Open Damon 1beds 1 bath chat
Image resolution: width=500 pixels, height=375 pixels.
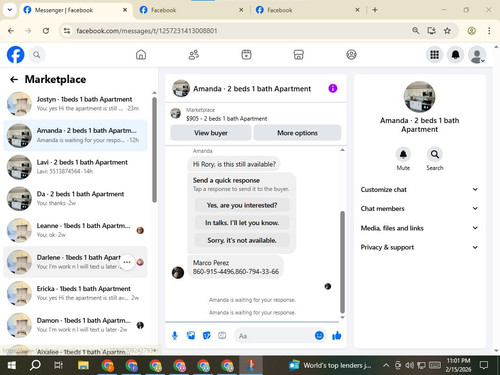coord(75,325)
